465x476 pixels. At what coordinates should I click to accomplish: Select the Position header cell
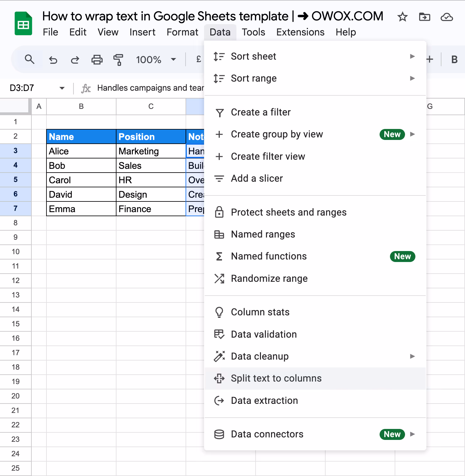[151, 137]
